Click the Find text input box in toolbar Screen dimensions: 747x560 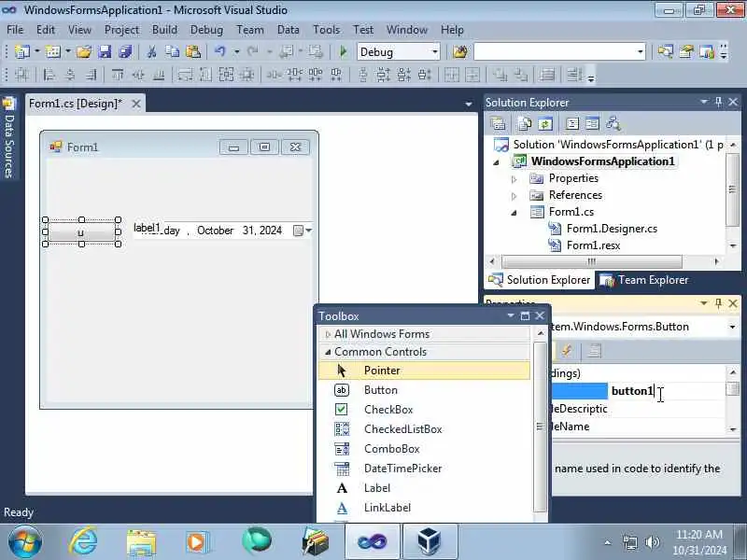555,51
